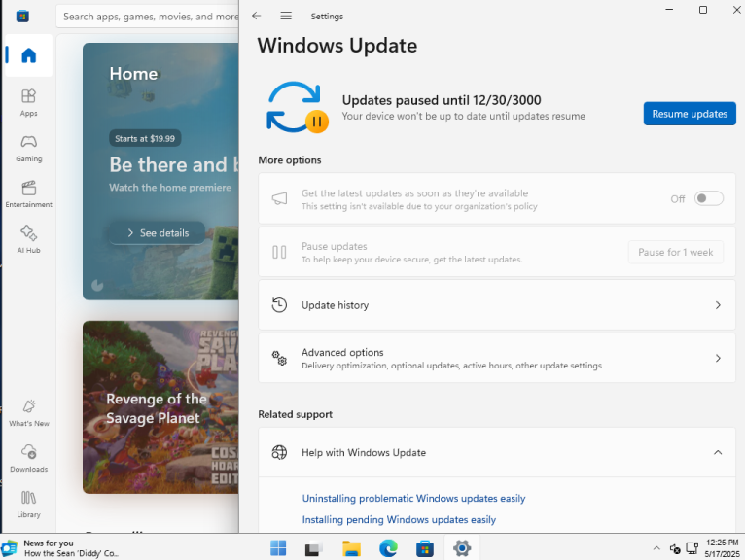This screenshot has height=560, width=745.
Task: Open Apps section in Store sidebar
Action: (x=28, y=102)
